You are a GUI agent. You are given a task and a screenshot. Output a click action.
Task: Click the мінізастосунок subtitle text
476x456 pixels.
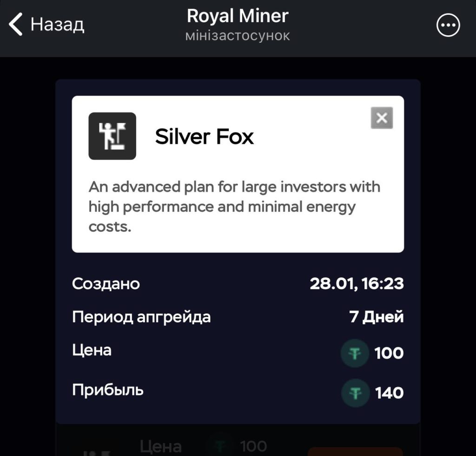tap(238, 36)
